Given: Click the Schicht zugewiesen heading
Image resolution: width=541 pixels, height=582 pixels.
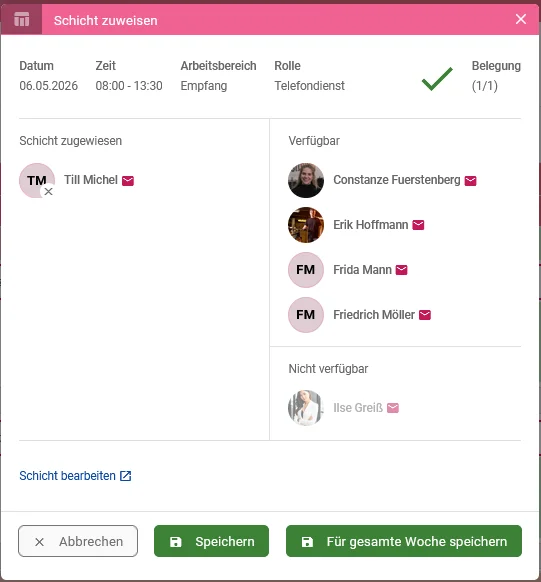Looking at the screenshot, I should click(x=71, y=141).
